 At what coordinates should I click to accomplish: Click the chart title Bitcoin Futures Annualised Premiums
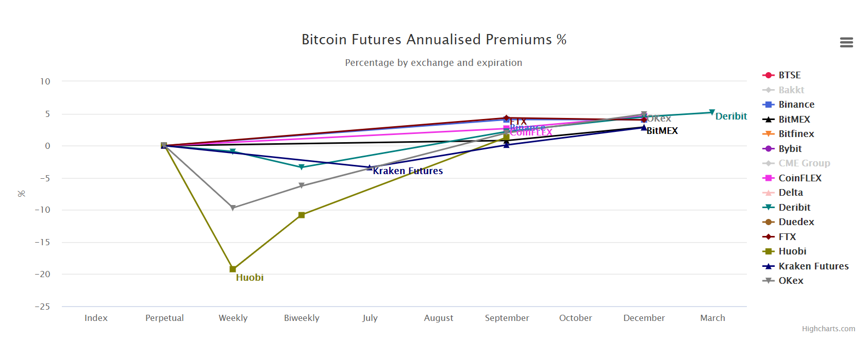click(434, 39)
